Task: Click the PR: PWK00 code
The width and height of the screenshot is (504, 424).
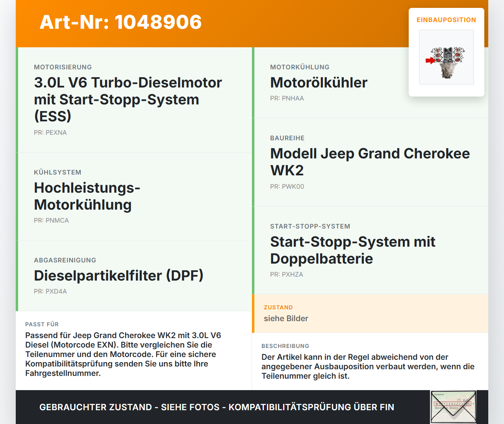Action: tap(287, 186)
